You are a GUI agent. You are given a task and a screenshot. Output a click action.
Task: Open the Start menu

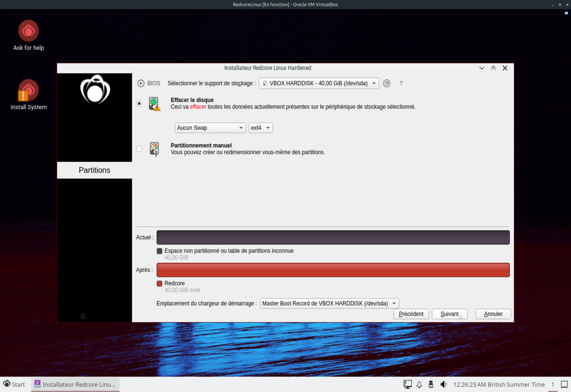click(14, 384)
